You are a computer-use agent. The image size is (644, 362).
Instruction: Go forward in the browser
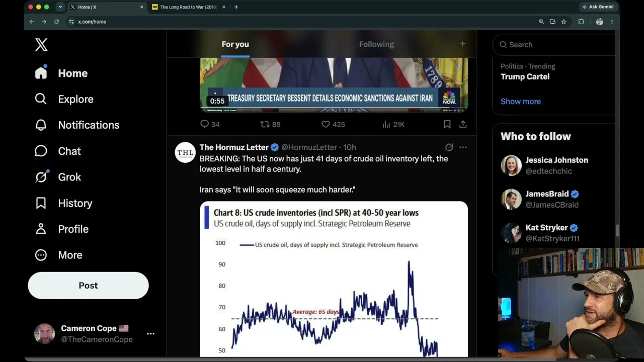tap(44, 22)
